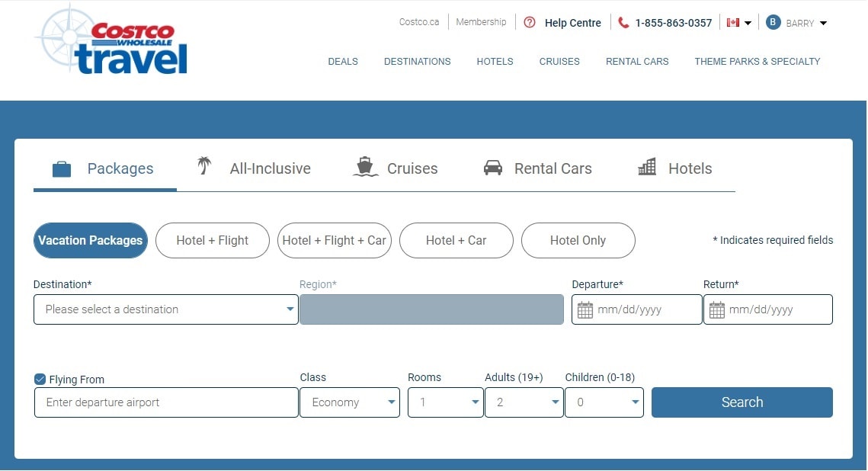Image resolution: width=868 pixels, height=471 pixels.
Task: Click the Return calendar icon
Action: click(x=716, y=310)
